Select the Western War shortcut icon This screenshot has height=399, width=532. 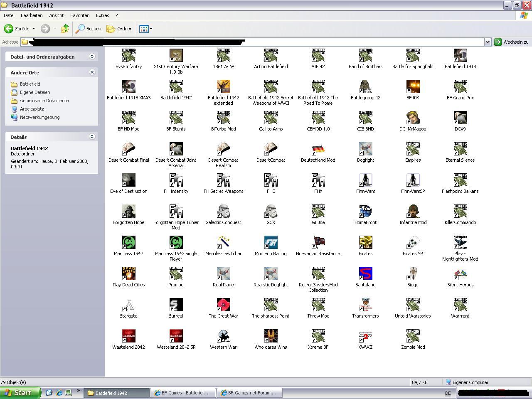click(x=223, y=336)
